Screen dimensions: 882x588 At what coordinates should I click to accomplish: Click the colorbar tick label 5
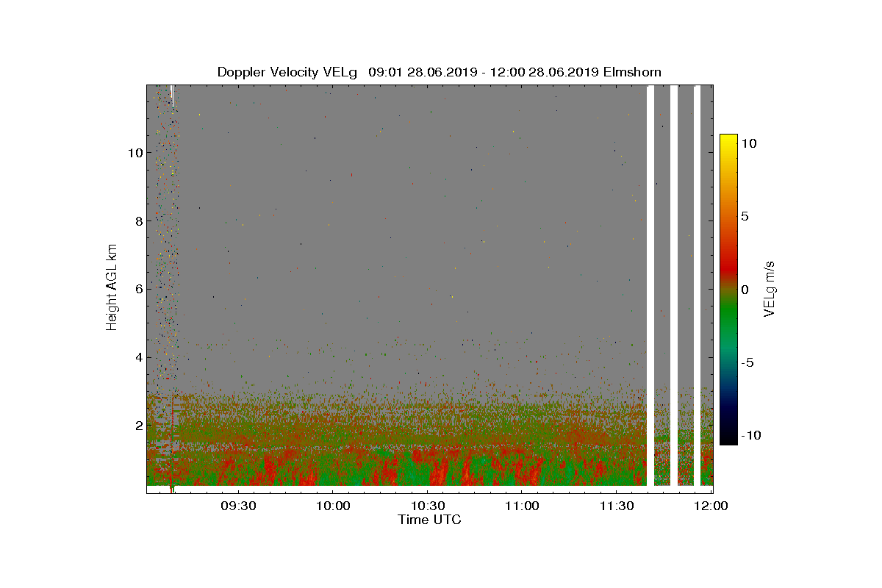tap(745, 216)
